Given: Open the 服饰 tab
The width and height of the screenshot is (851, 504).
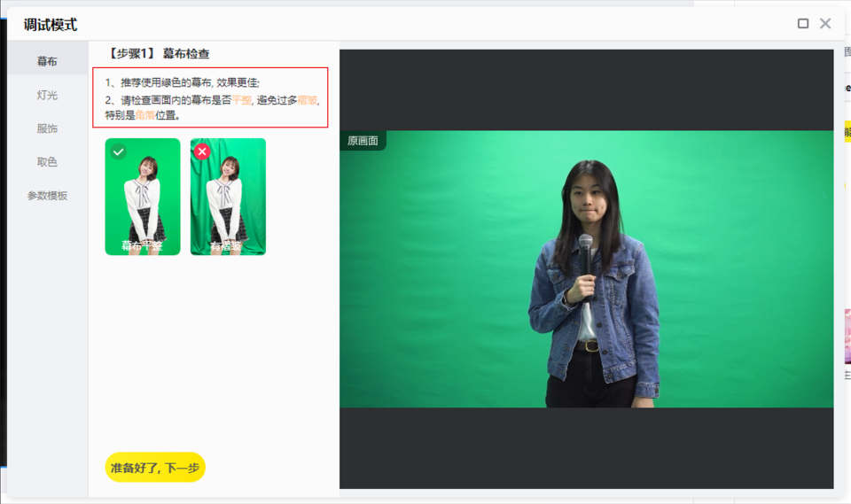Looking at the screenshot, I should (x=47, y=128).
